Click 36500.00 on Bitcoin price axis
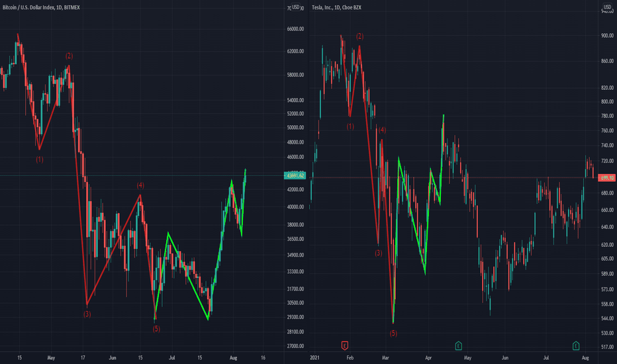 [295, 239]
